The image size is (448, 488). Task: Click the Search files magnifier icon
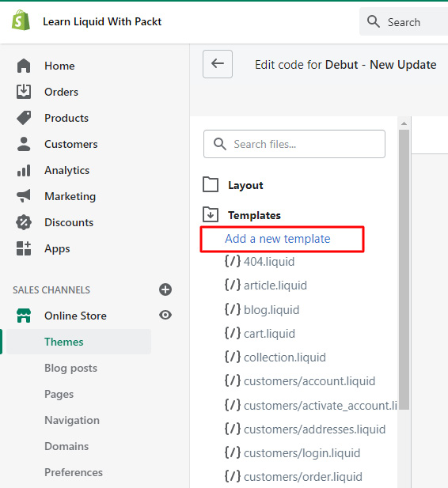pyautogui.click(x=219, y=144)
